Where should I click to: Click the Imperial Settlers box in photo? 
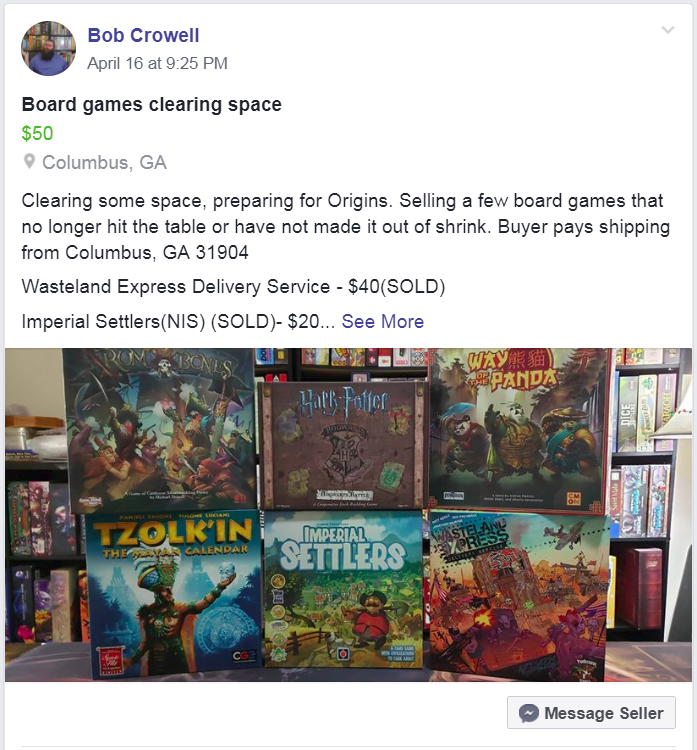[343, 589]
